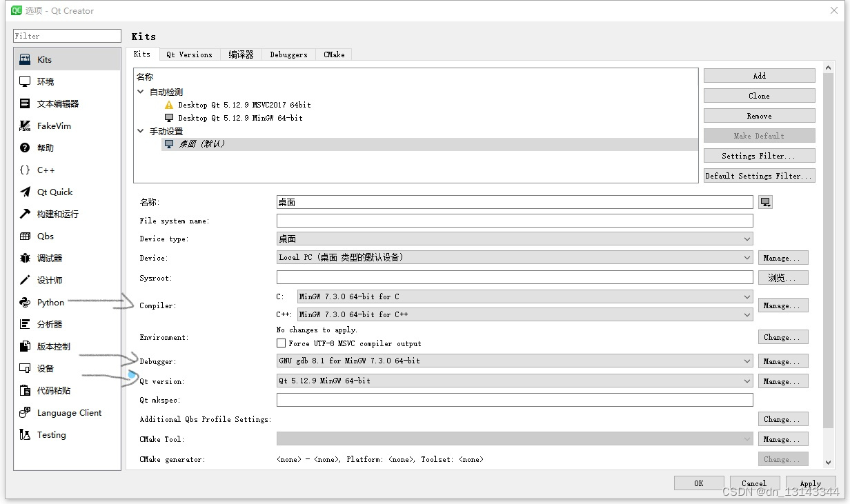
Task: Select the 版本控制 document icon
Action: [25, 346]
